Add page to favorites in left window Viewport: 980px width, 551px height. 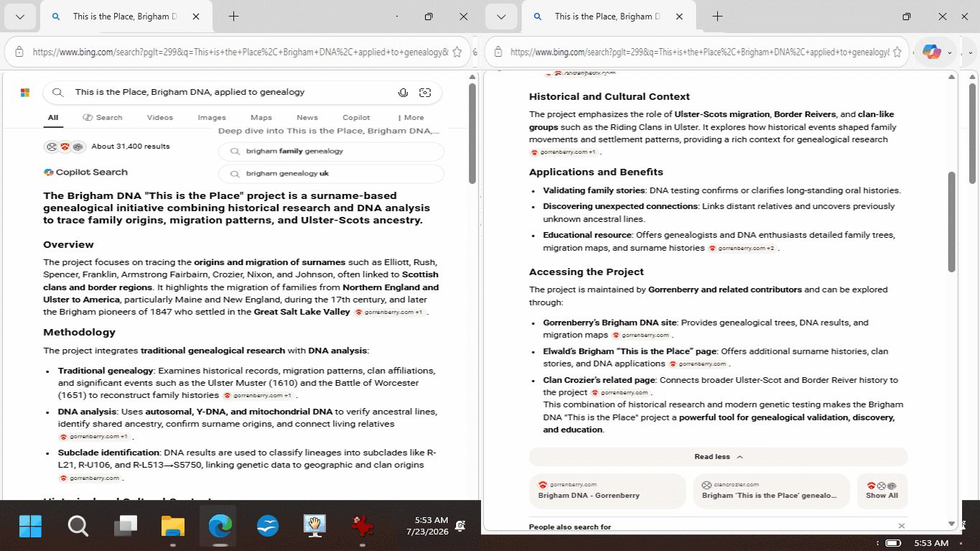(457, 52)
